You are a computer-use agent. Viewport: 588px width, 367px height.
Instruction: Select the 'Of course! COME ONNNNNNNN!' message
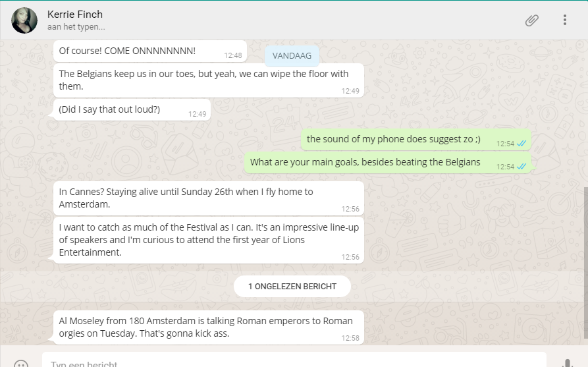click(x=127, y=51)
